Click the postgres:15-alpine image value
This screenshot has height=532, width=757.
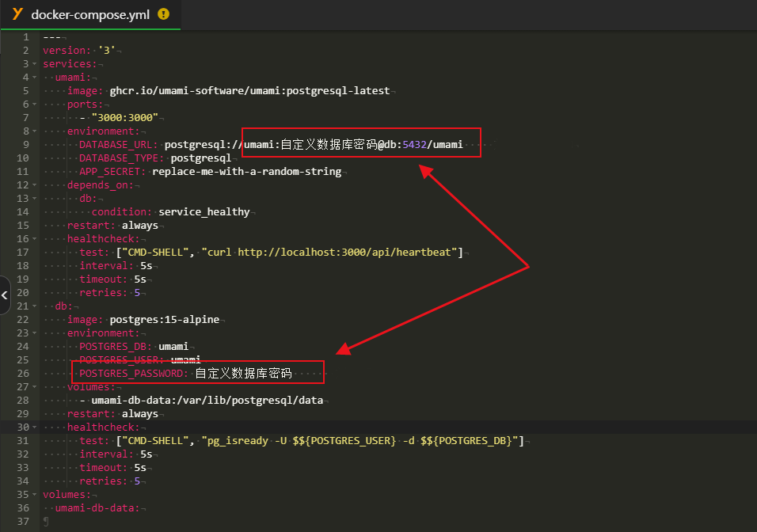tap(165, 320)
